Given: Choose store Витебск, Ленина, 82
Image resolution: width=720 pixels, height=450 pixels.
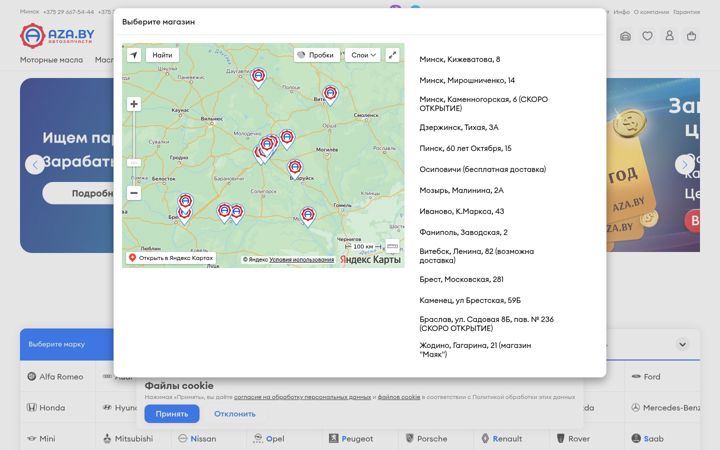Looking at the screenshot, I should (x=477, y=256).
